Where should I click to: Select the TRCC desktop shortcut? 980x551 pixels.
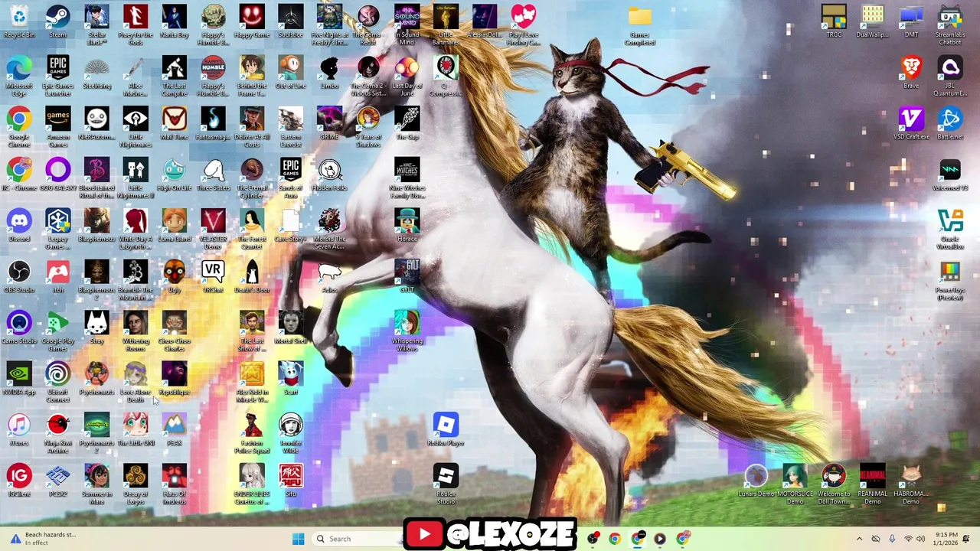point(834,21)
